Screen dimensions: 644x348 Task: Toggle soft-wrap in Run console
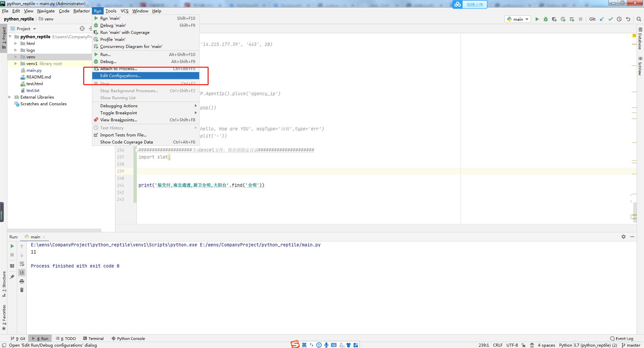pyautogui.click(x=22, y=264)
